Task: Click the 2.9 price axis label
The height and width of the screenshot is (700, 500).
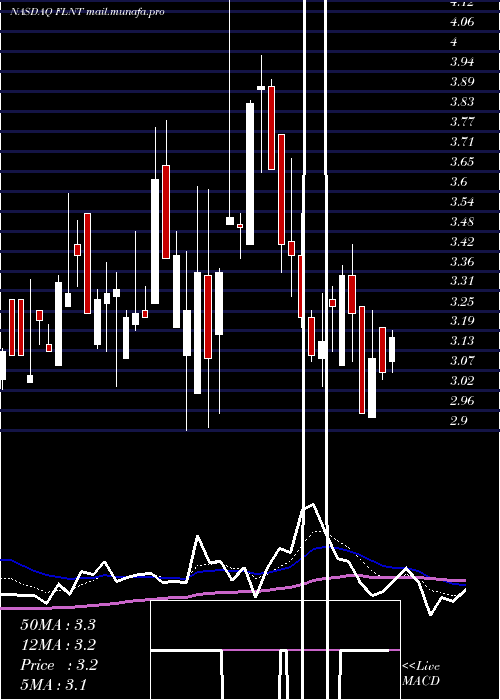Action: [x=459, y=421]
